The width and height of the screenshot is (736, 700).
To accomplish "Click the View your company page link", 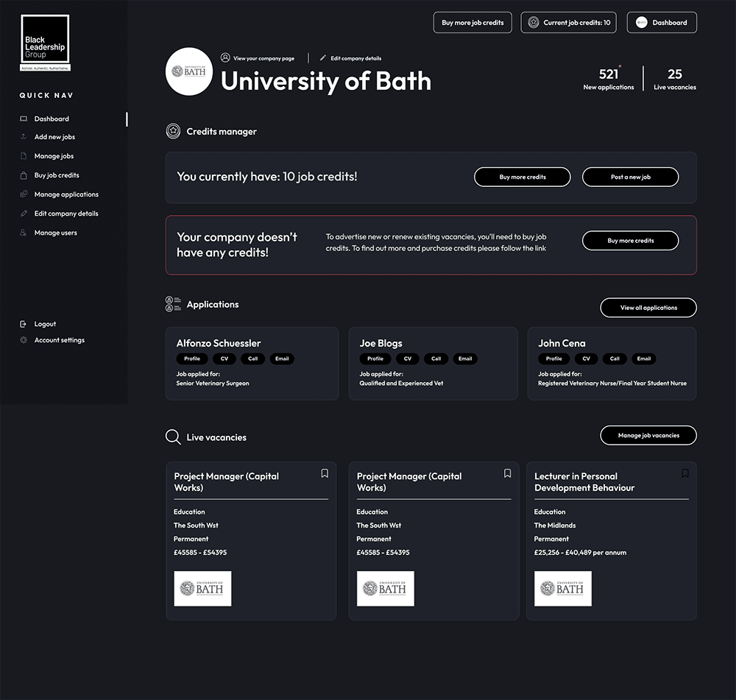I will [263, 58].
